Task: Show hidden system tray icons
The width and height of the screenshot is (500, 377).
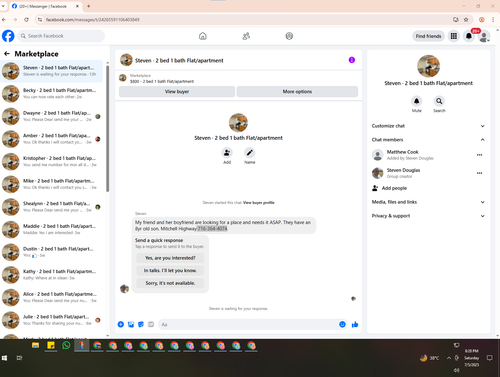Action: (449, 358)
